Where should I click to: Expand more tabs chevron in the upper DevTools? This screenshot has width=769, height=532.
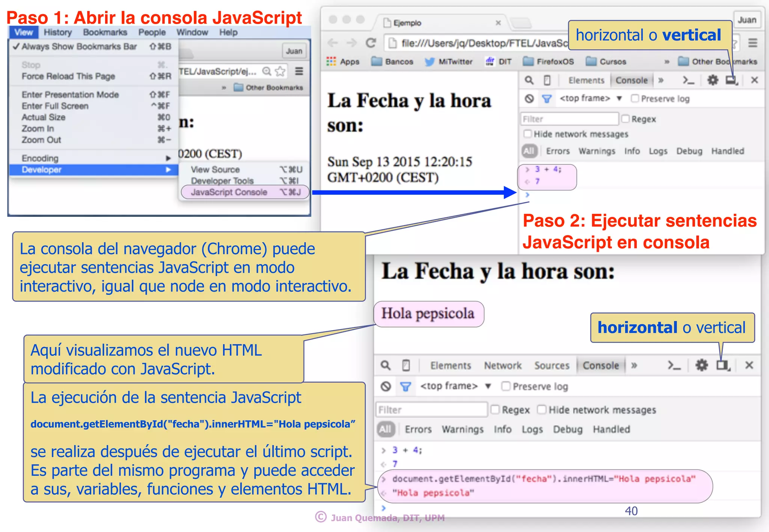click(661, 80)
